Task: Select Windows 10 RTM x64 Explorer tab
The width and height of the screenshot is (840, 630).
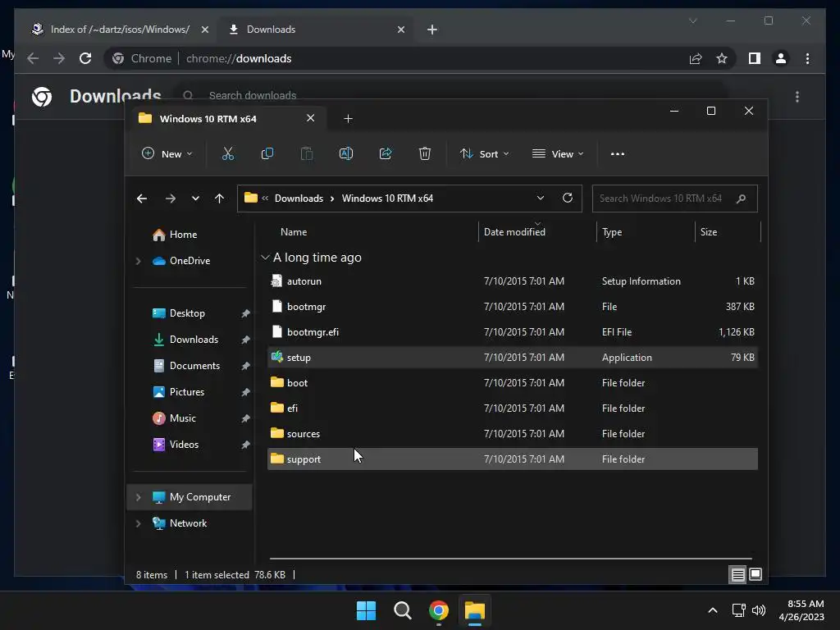Action: coord(226,118)
